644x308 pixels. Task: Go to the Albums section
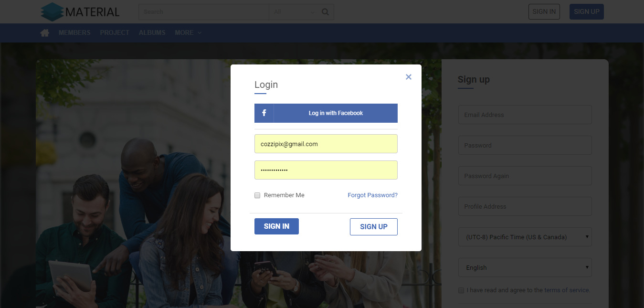click(x=152, y=32)
